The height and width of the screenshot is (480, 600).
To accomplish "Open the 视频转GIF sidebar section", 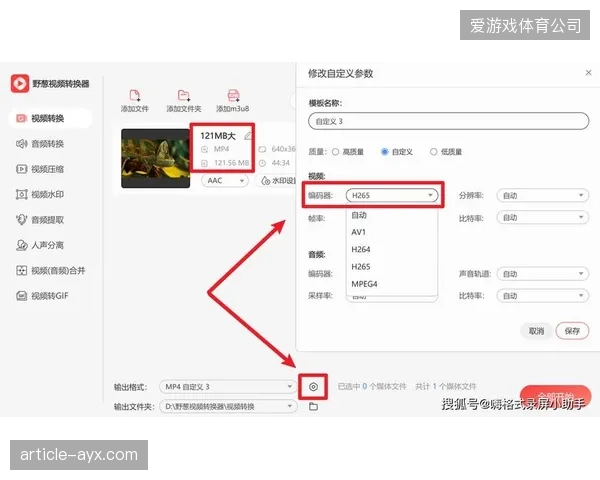I will 42,296.
